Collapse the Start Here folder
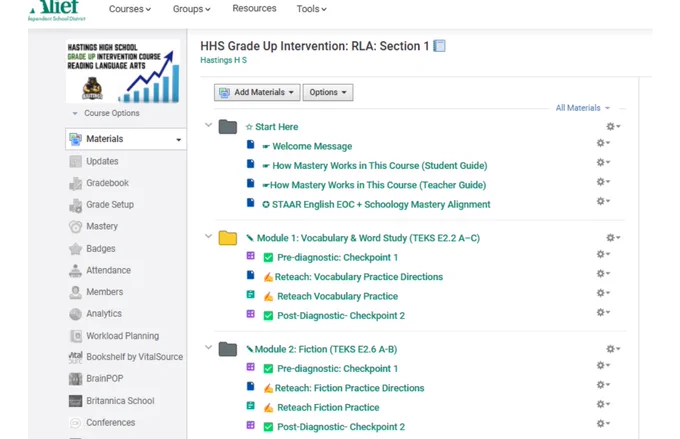Screen dimensions: 680x439 [x=209, y=125]
